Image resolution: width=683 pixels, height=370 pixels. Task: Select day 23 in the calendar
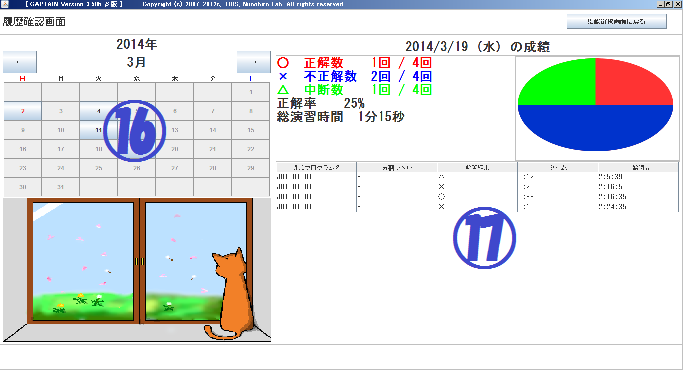[x=23, y=168]
